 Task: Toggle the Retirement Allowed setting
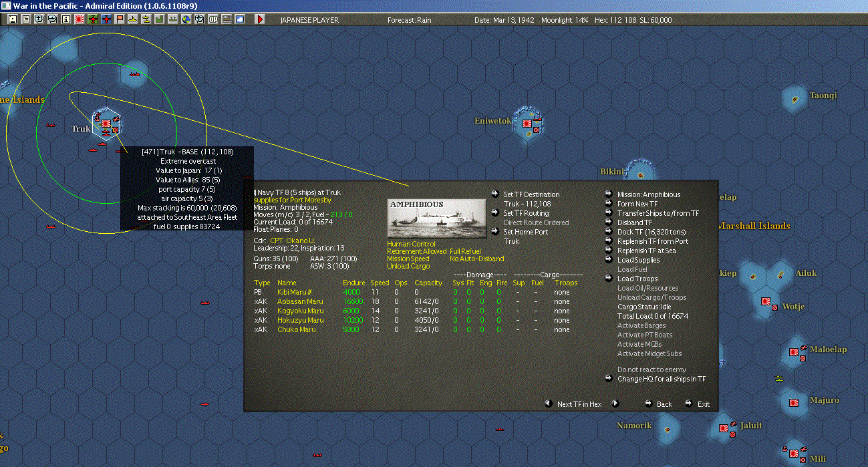416,251
